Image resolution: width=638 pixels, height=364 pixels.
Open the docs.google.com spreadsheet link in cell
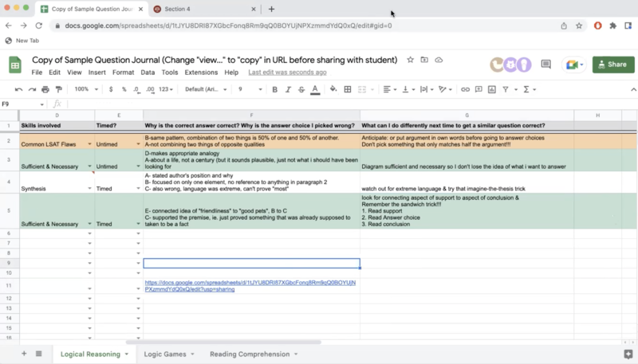(x=250, y=286)
